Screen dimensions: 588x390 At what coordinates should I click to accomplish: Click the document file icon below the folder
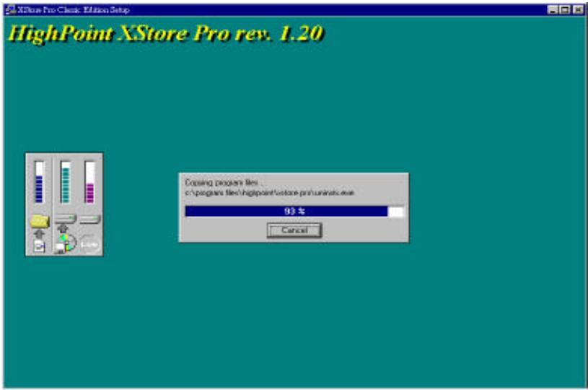tap(40, 246)
